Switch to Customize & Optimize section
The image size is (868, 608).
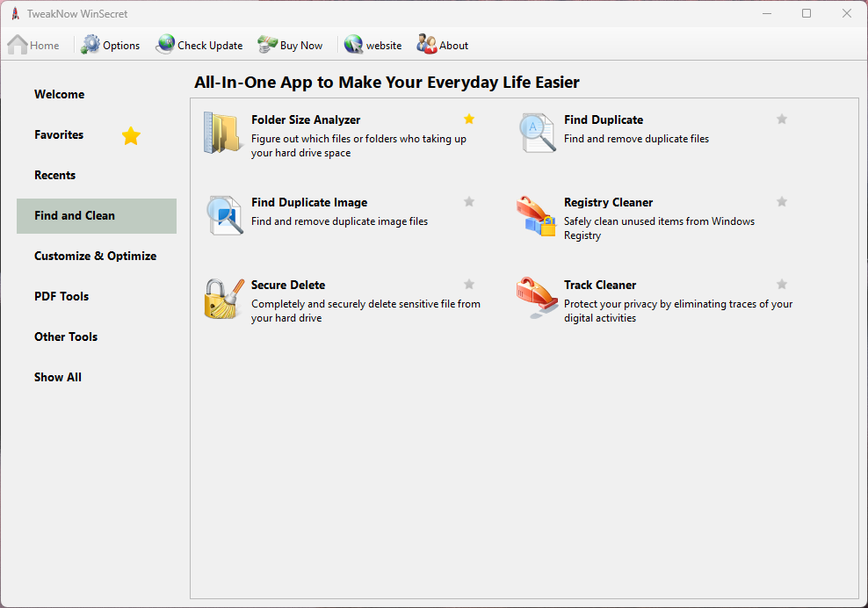point(95,256)
